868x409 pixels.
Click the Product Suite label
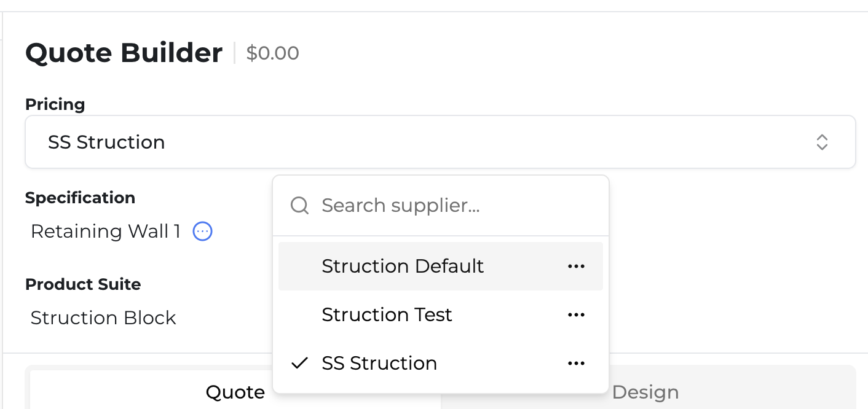83,284
